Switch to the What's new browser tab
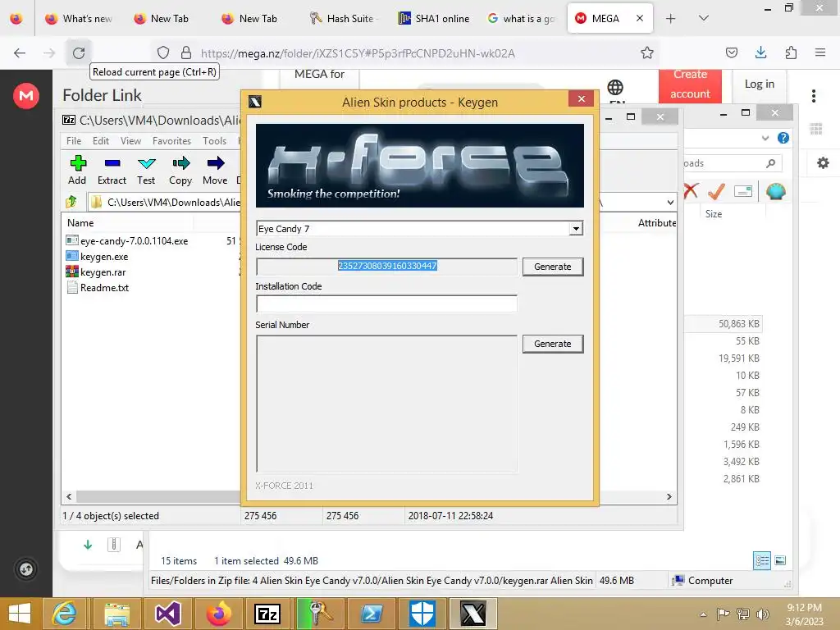The height and width of the screenshot is (630, 840). click(x=79, y=18)
